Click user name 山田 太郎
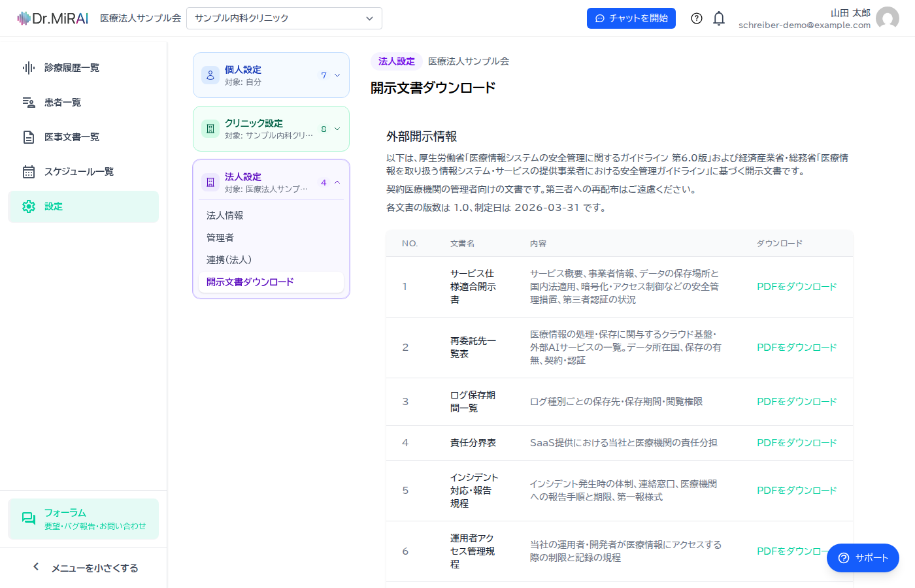This screenshot has height=588, width=915. tap(850, 13)
